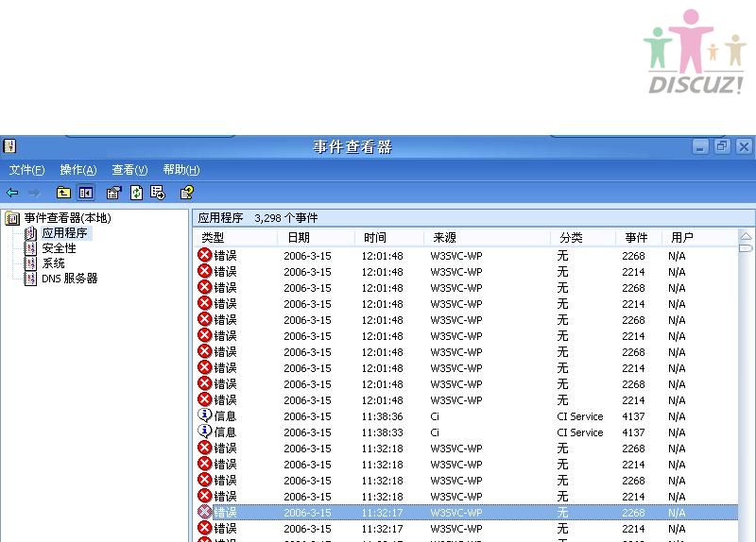Select the 系统 log in tree

[x=53, y=263]
